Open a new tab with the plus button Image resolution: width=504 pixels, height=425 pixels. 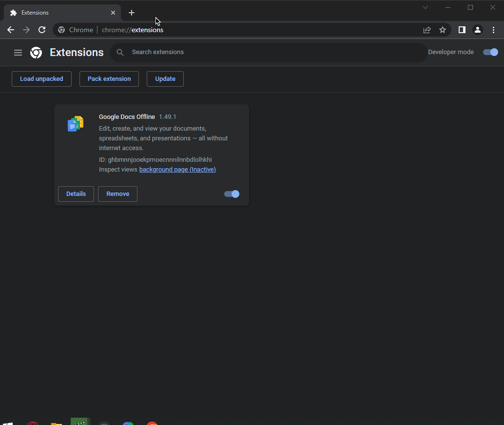click(132, 13)
